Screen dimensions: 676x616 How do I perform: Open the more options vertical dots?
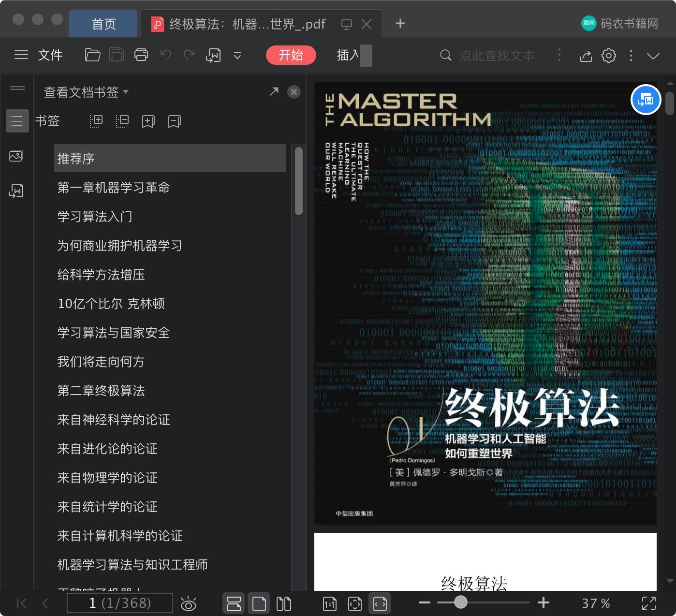(631, 56)
